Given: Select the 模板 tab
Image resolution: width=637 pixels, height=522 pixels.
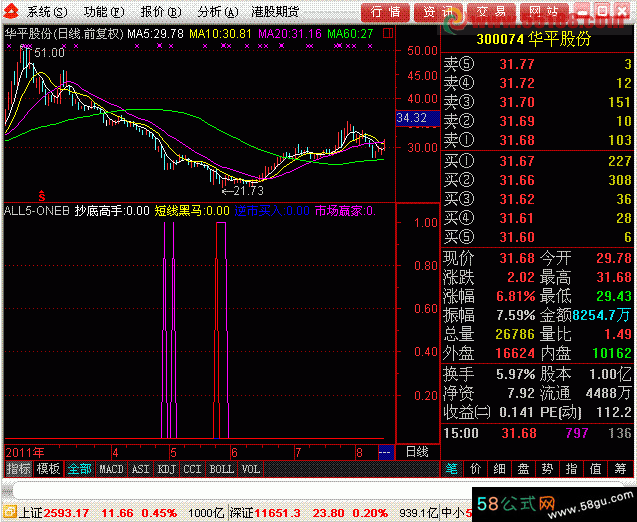Looking at the screenshot, I should click(x=48, y=469).
